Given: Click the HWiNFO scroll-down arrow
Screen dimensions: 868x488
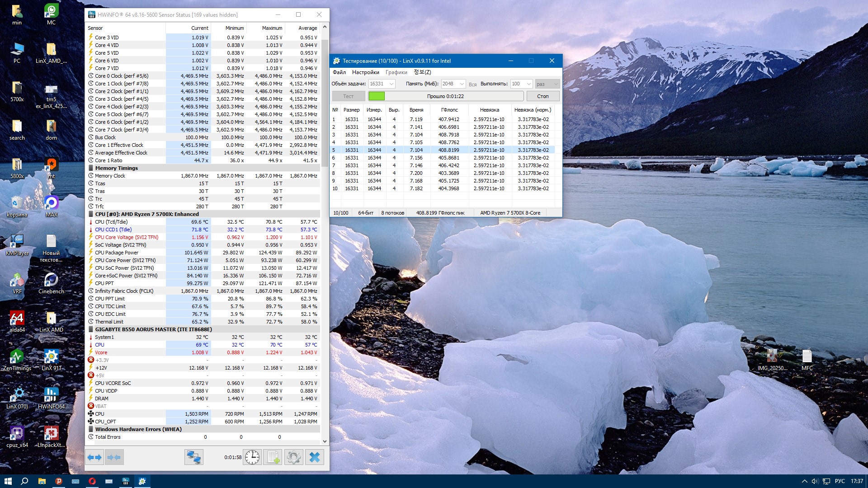Looking at the screenshot, I should (325, 441).
